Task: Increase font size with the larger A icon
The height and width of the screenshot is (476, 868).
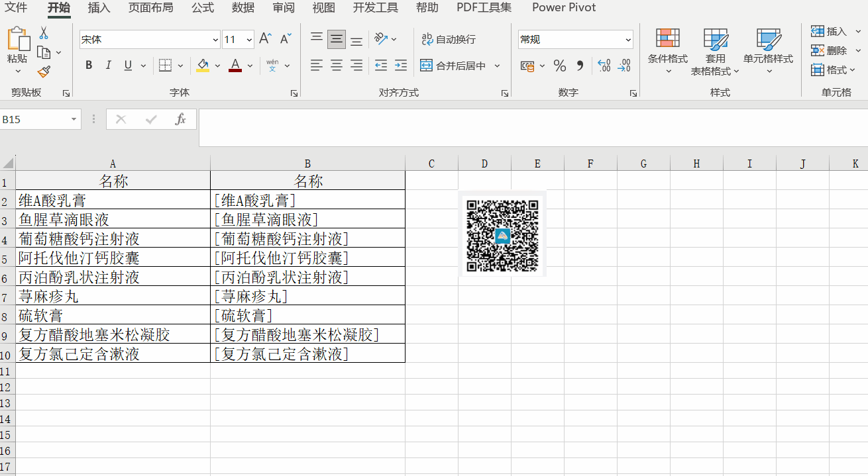Action: 265,39
